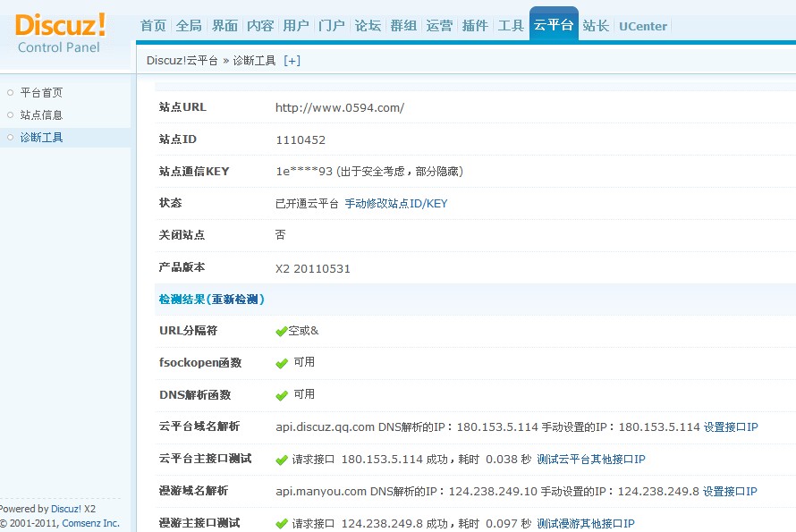Click 设置接口IP link in 云平台域名解析 row
Screen dimensions: 796x532
click(731, 427)
